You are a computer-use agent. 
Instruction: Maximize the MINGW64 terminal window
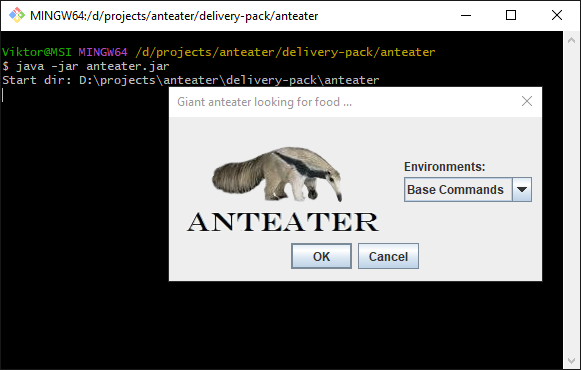511,15
